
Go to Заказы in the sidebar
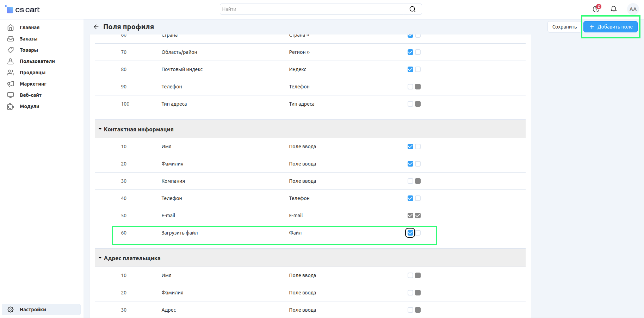[29, 39]
